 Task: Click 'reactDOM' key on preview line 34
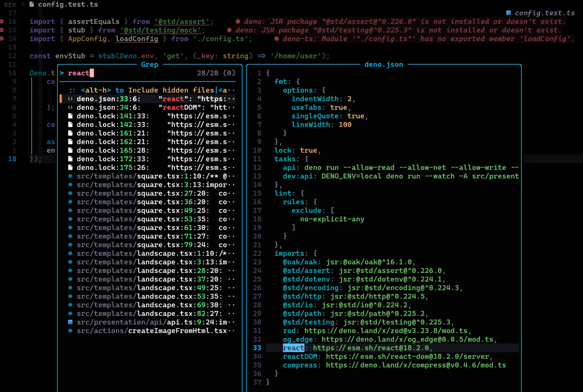(x=300, y=356)
